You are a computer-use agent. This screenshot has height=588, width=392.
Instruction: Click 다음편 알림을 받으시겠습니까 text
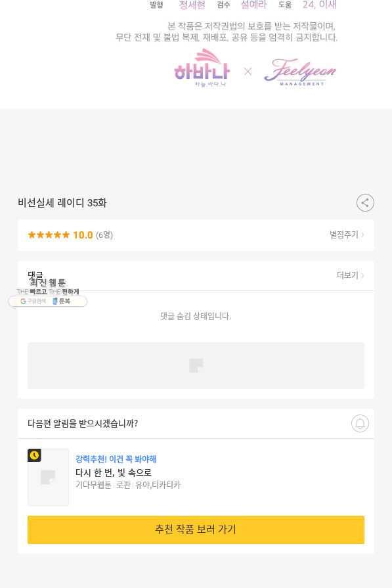tap(83, 423)
